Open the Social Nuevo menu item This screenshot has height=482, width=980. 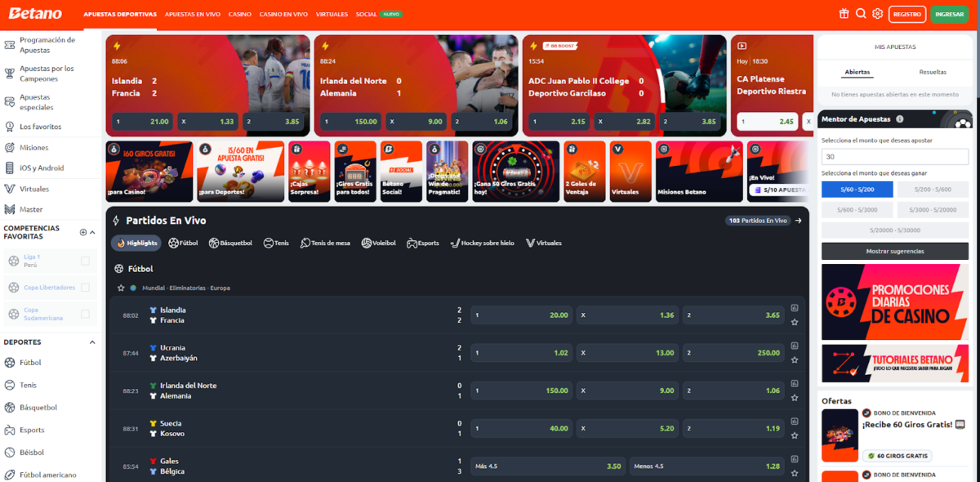[379, 15]
